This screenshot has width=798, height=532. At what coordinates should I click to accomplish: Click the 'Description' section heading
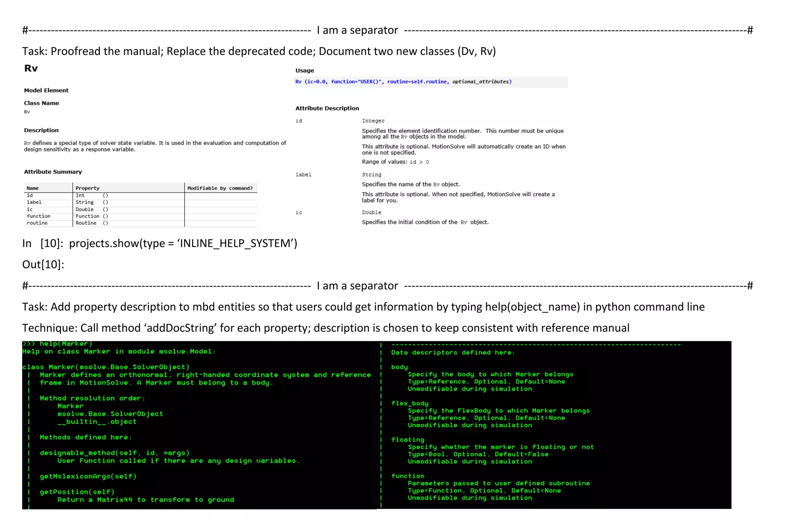click(x=41, y=130)
